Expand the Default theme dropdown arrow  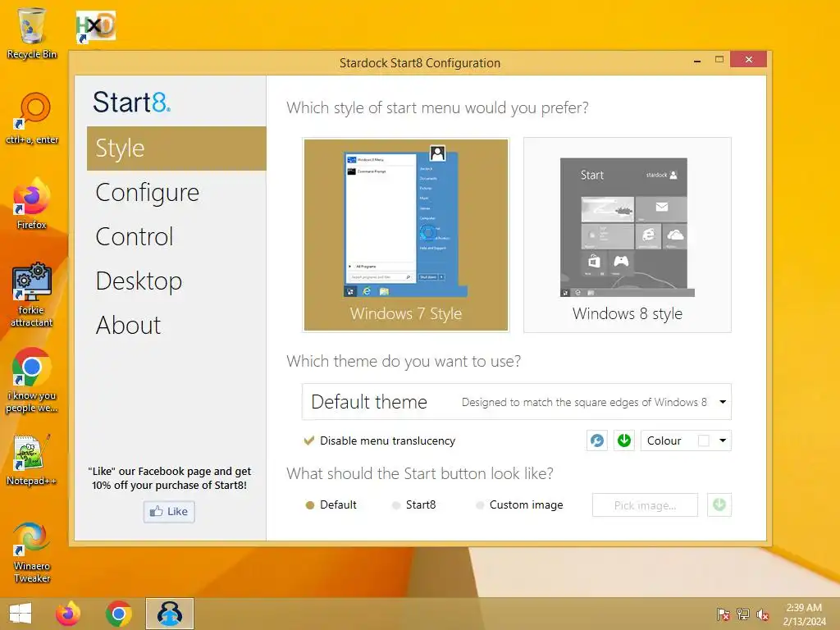[723, 402]
